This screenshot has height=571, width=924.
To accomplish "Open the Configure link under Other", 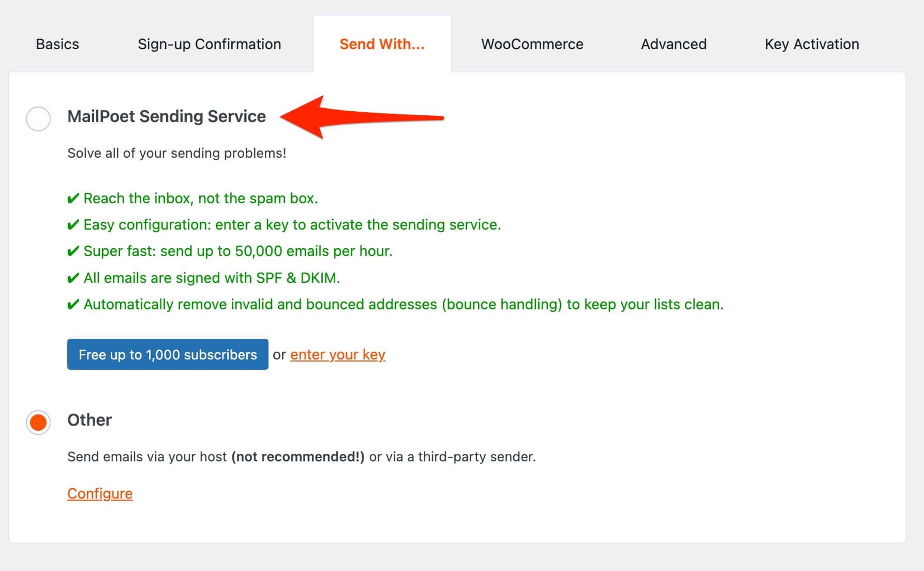I will [x=100, y=493].
